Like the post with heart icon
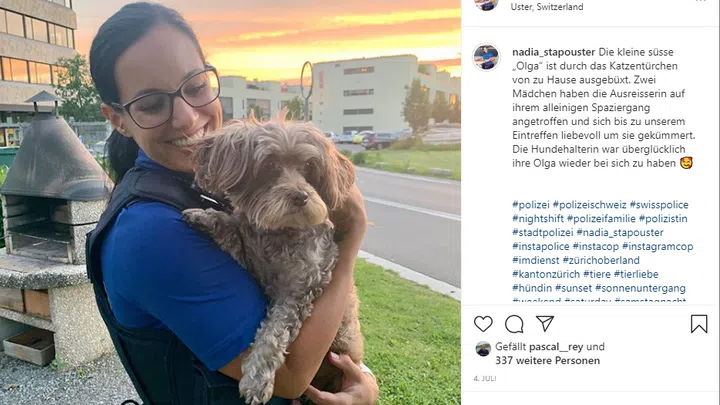Screen dimensions: 720x405 pos(483,324)
